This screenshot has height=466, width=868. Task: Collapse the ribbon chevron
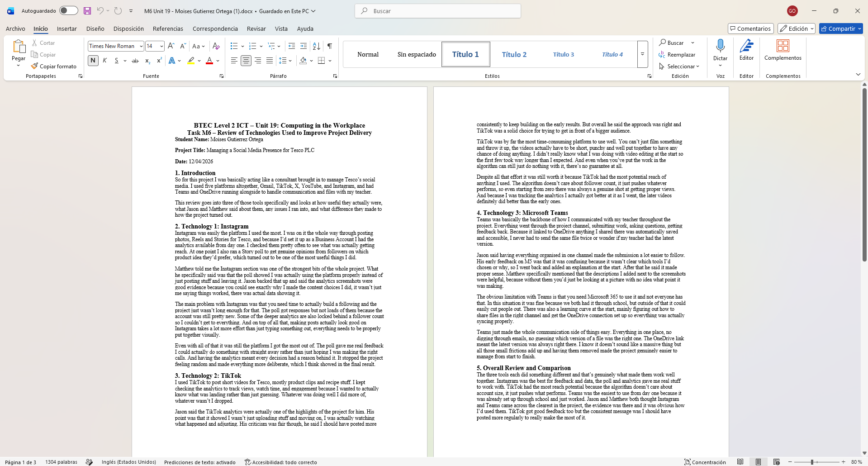[858, 74]
